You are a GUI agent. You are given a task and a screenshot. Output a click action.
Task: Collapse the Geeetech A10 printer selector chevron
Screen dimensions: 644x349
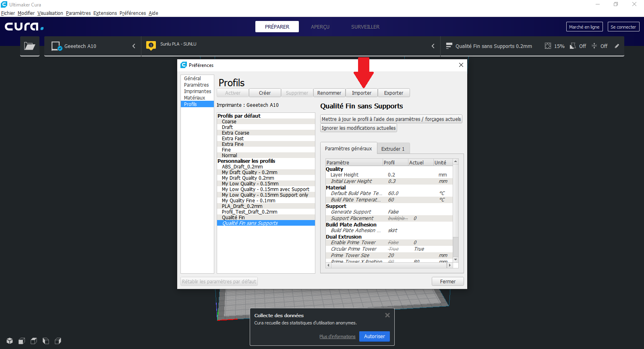coord(134,46)
